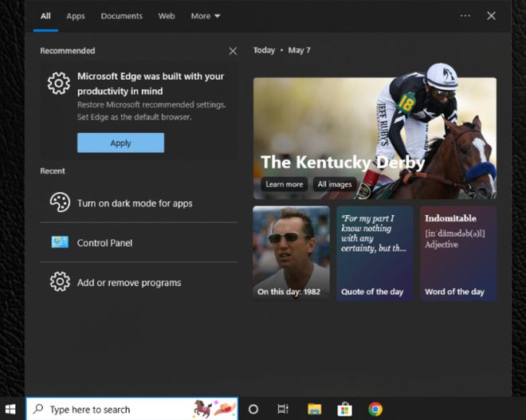
Task: Open Task View from the taskbar
Action: pyautogui.click(x=283, y=409)
